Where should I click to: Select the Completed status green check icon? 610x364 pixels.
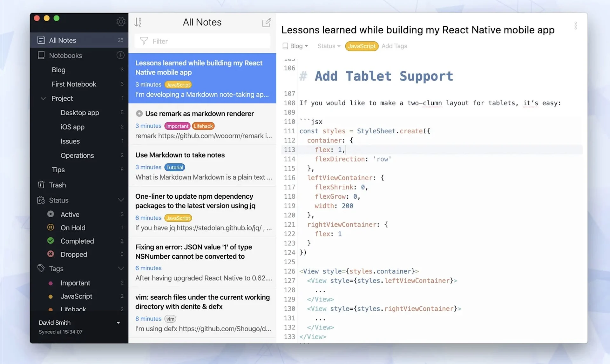pyautogui.click(x=51, y=241)
